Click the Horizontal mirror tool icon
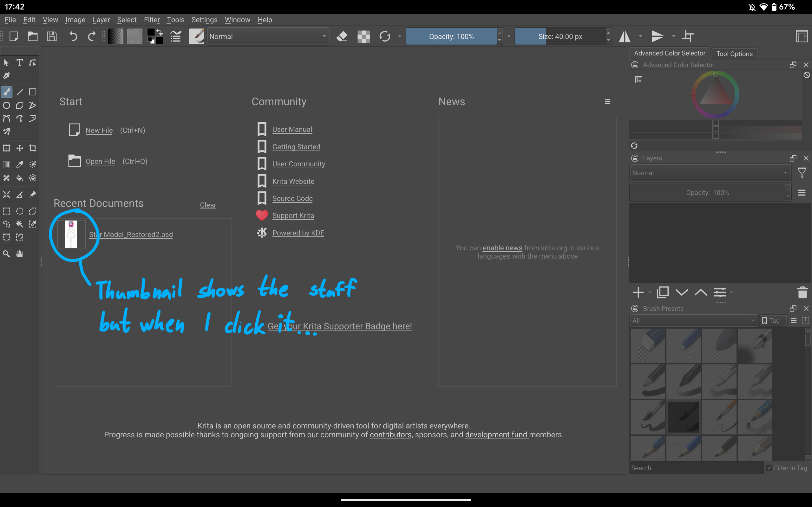Viewport: 812px width, 507px height. click(x=625, y=36)
